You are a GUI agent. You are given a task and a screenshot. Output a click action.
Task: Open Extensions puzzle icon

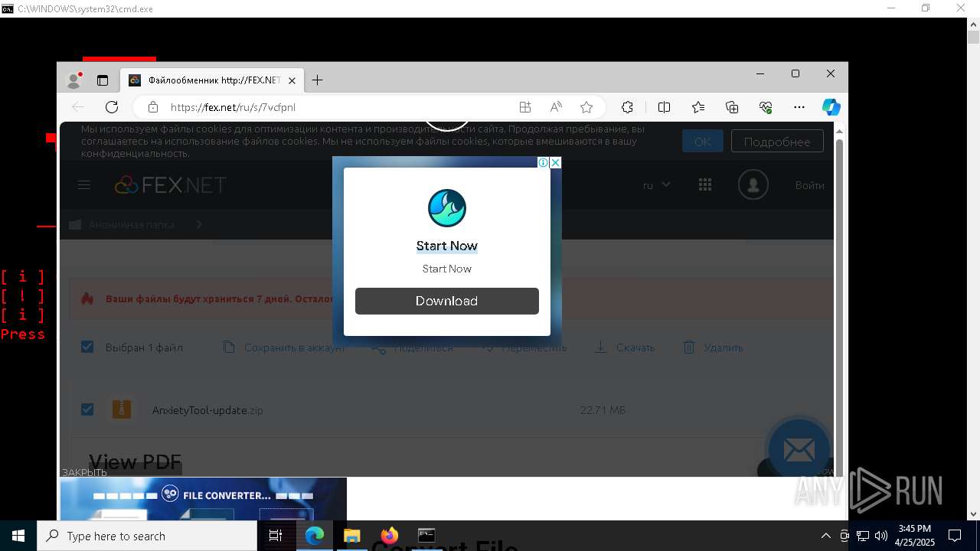point(628,107)
